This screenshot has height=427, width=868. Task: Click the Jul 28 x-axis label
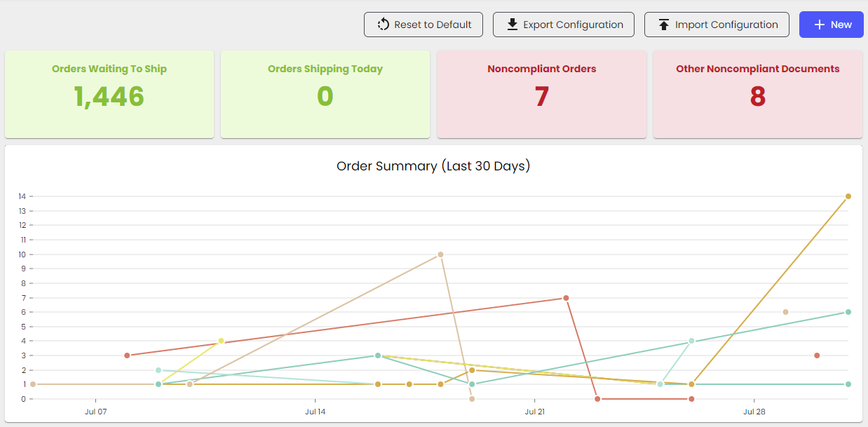click(754, 412)
